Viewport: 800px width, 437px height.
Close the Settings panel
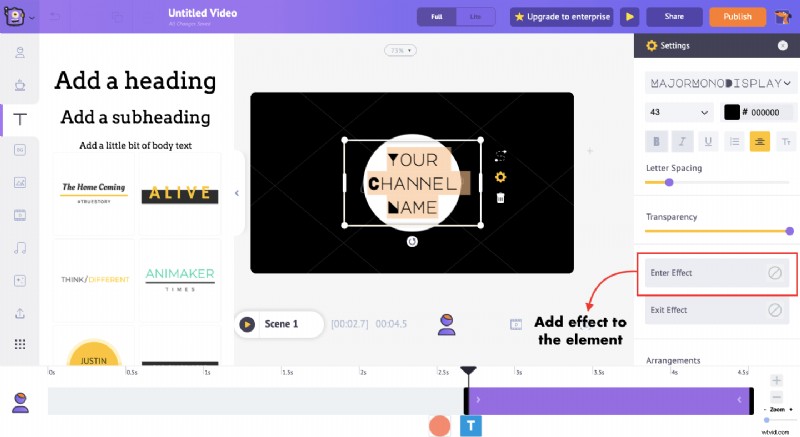783,45
